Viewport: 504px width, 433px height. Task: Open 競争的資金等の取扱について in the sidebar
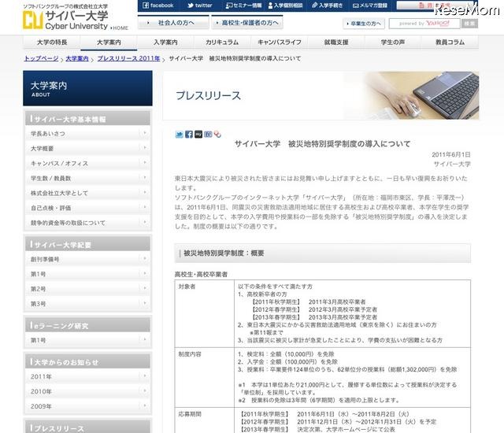[x=87, y=223]
